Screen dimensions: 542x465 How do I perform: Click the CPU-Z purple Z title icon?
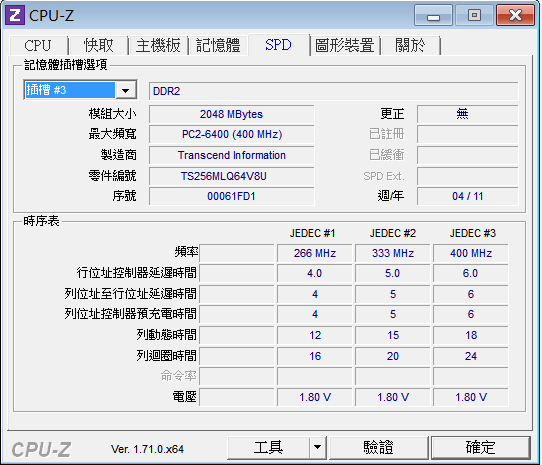click(15, 15)
